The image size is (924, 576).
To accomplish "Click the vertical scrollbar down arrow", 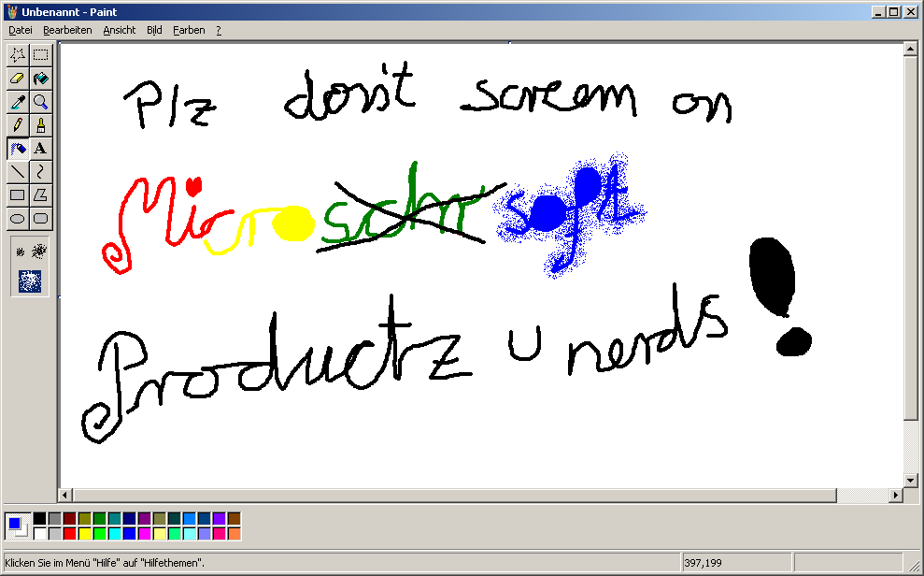I will pos(911,479).
